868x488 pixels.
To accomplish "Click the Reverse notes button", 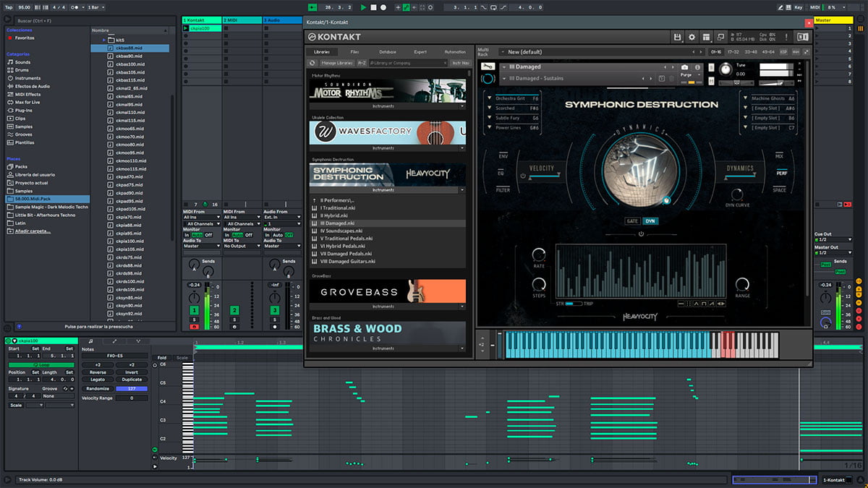I will [98, 372].
